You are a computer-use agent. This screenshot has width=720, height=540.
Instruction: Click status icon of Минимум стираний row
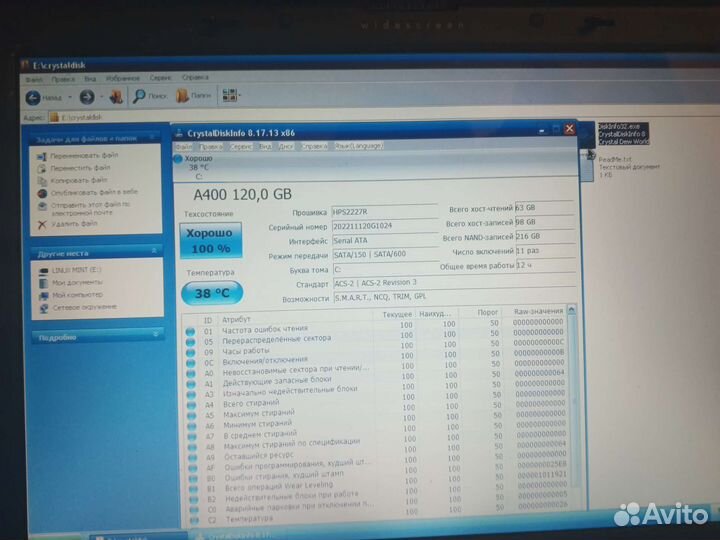click(x=192, y=427)
